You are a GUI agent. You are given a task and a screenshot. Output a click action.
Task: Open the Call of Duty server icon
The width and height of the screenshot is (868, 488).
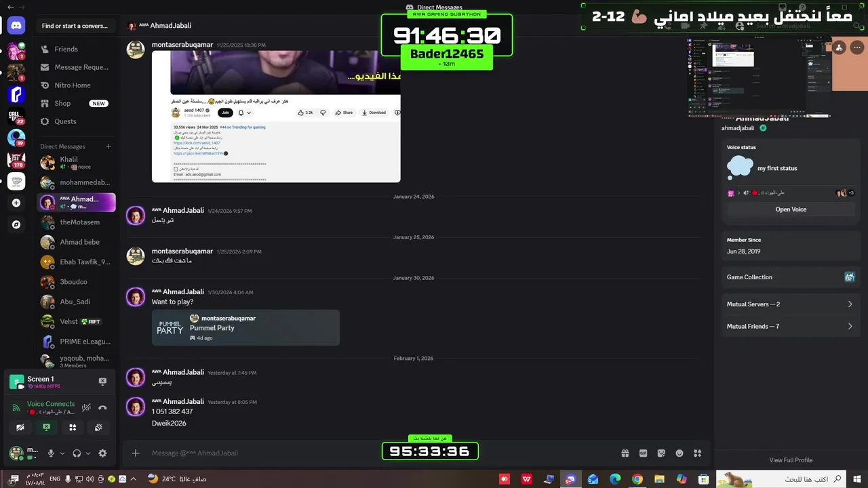(16, 116)
